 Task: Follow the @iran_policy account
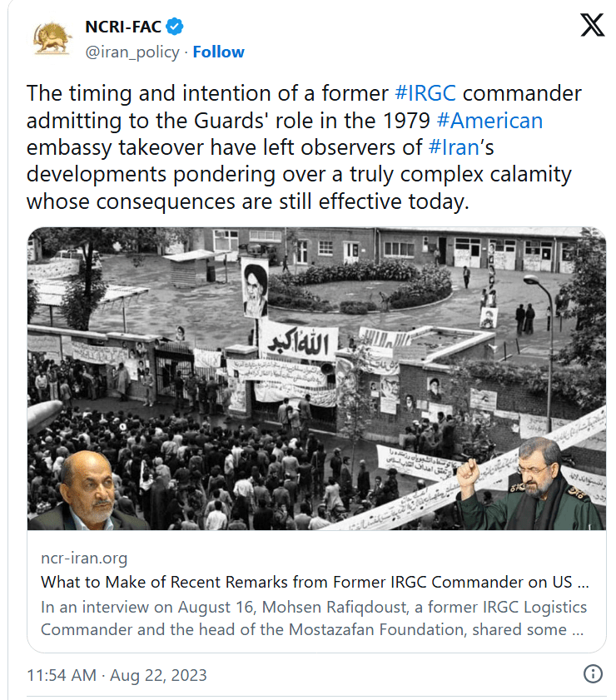[x=218, y=52]
